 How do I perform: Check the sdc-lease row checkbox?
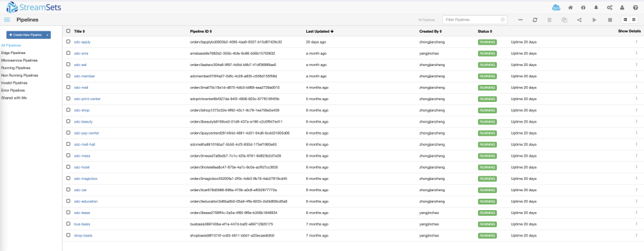pyautogui.click(x=69, y=213)
